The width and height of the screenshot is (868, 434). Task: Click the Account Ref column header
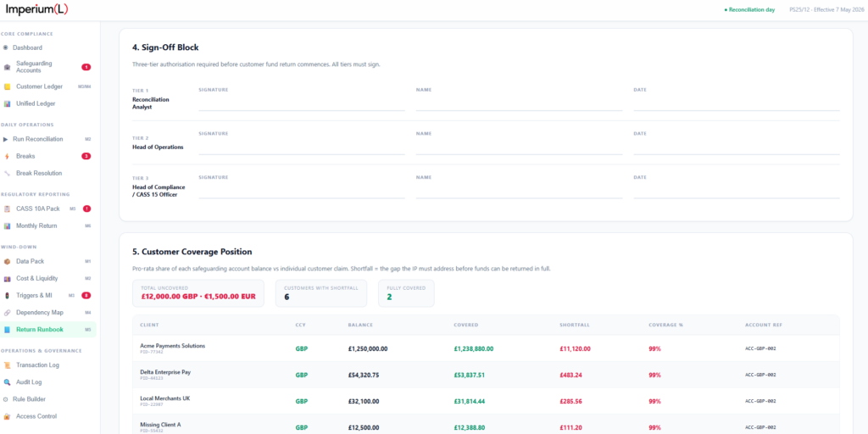pyautogui.click(x=764, y=325)
